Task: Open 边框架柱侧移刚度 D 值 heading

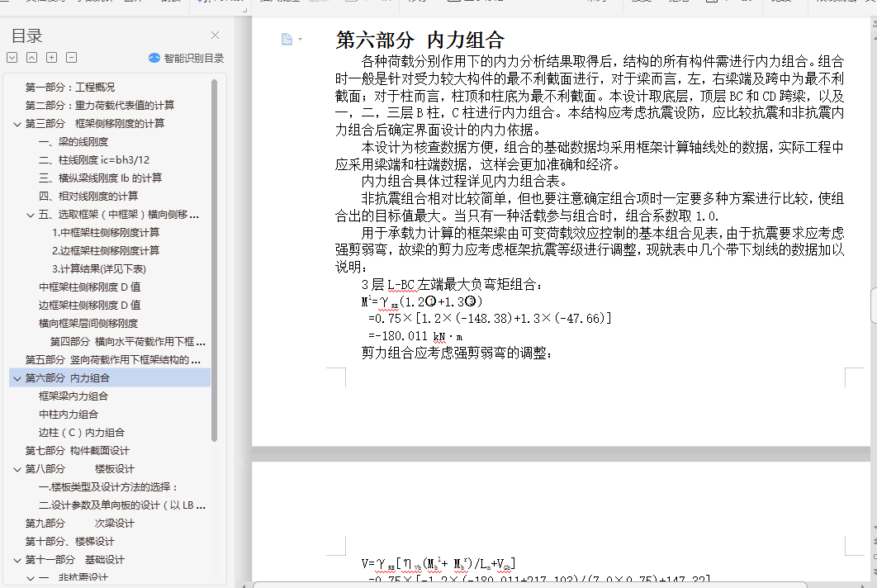Action: 89,306
